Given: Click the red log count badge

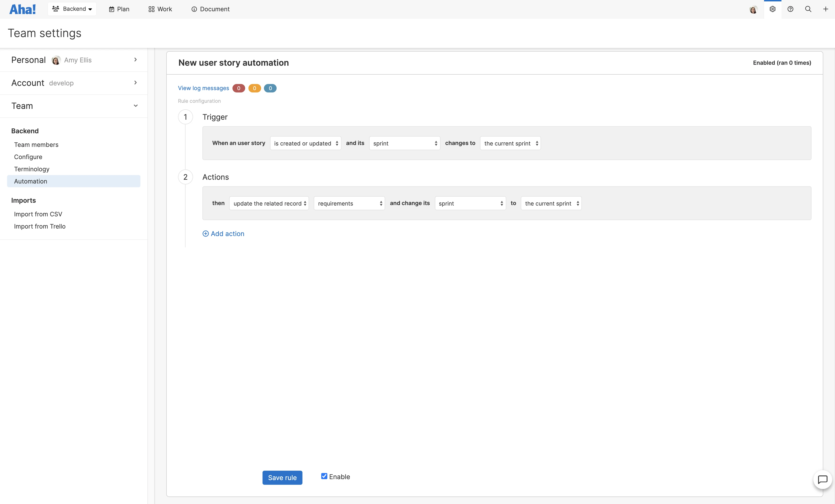Looking at the screenshot, I should tap(239, 88).
